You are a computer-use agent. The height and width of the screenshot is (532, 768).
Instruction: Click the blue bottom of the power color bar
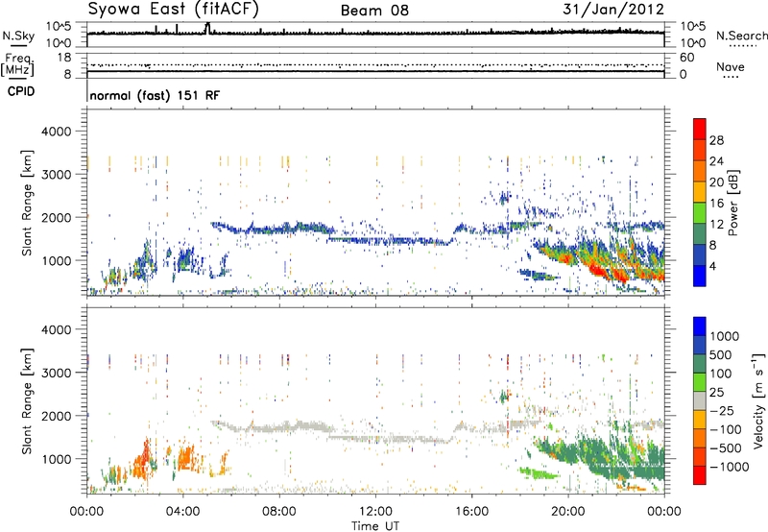click(700, 277)
